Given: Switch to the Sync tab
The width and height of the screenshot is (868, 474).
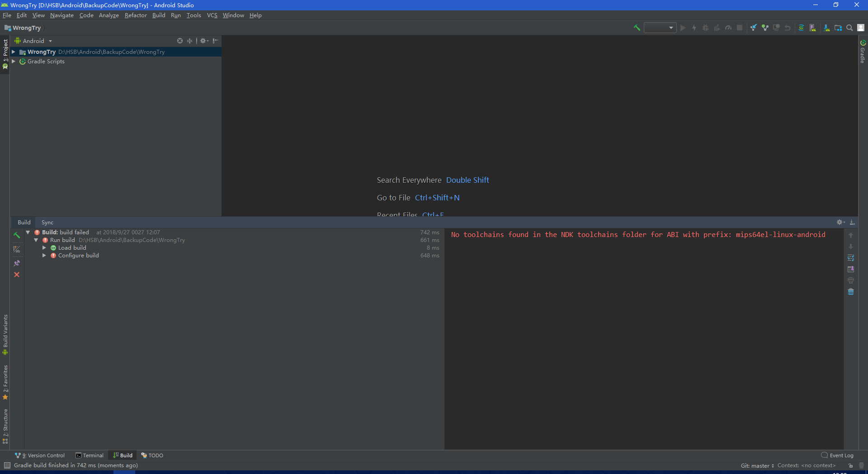Looking at the screenshot, I should 47,222.
